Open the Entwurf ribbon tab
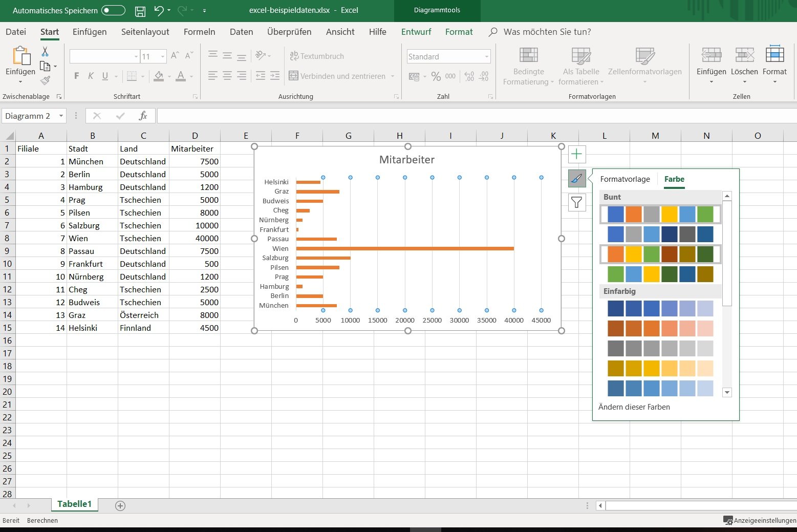This screenshot has height=532, width=797. point(416,32)
